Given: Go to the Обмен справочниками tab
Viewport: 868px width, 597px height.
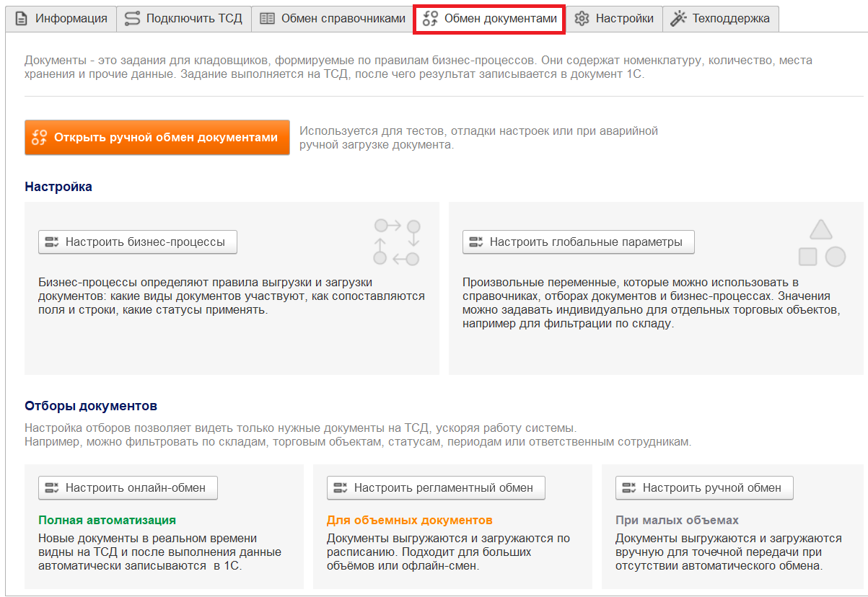Looking at the screenshot, I should (333, 19).
